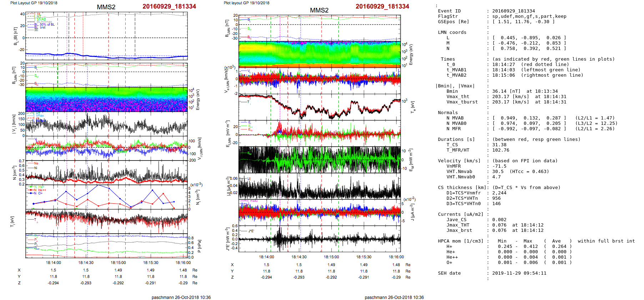Image resolution: width=644 pixels, height=300 pixels.
Task: Click the ion energy spectrogram in the left plot
Action: click(106, 100)
